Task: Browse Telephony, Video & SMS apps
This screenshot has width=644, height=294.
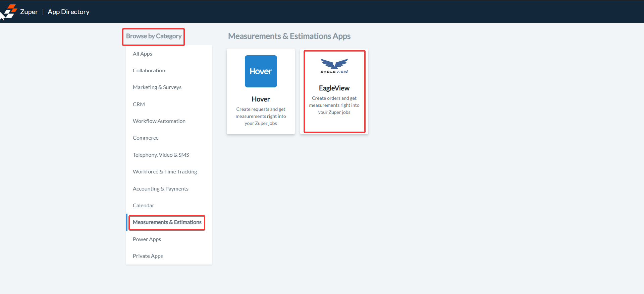Action: [x=169, y=155]
